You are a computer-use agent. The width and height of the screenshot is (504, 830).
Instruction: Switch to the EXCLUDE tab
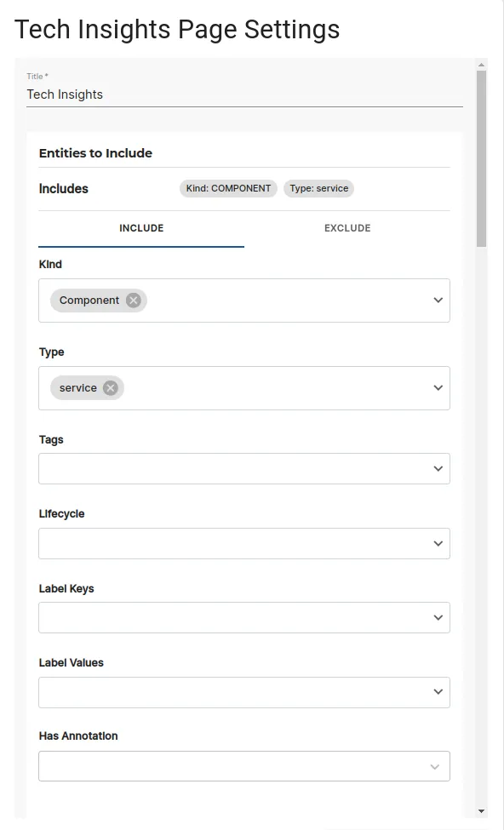coord(347,228)
